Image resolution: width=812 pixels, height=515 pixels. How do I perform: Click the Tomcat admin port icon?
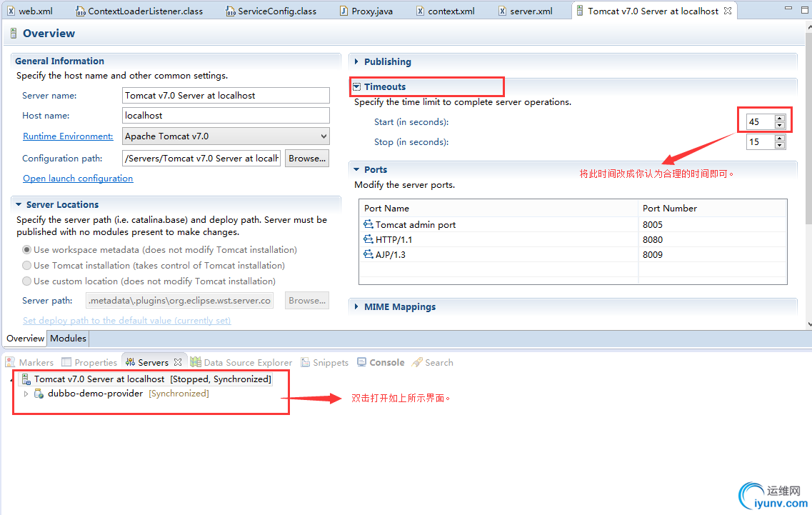(x=369, y=224)
